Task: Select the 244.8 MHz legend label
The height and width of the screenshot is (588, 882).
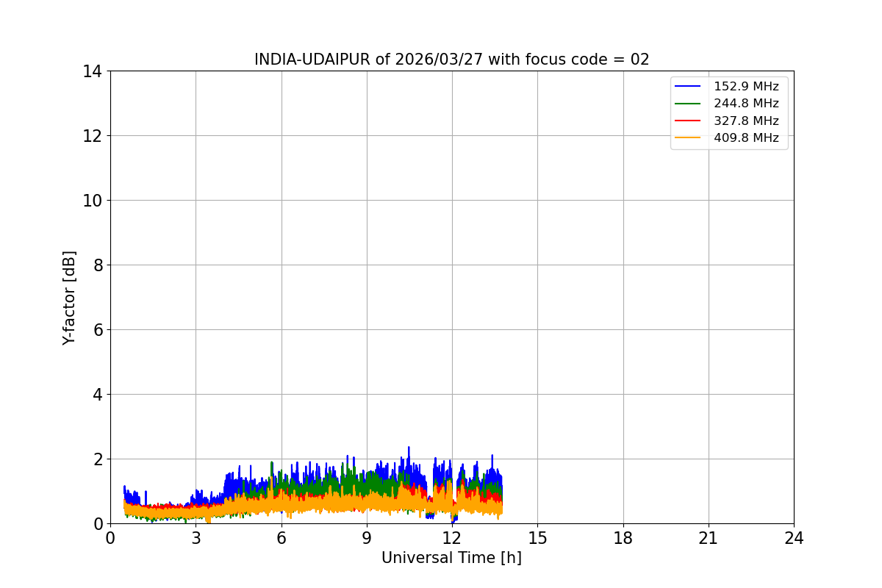Action: click(x=746, y=104)
